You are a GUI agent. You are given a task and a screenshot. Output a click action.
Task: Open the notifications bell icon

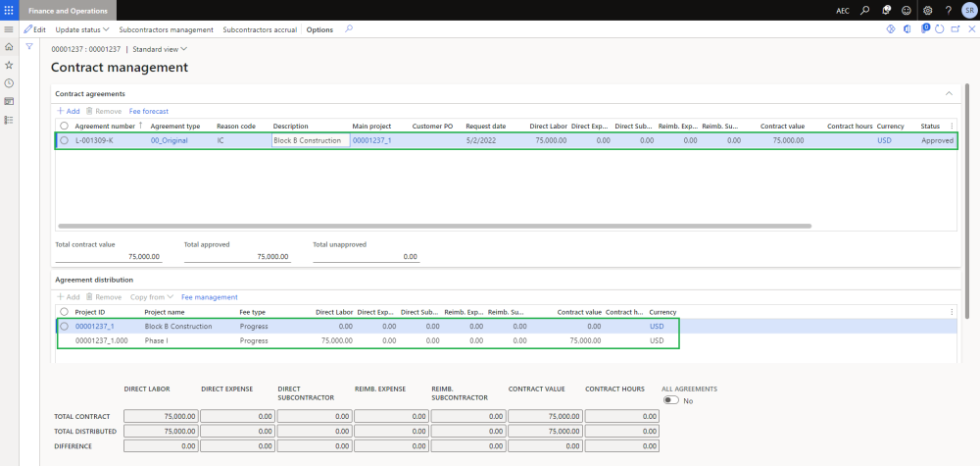click(886, 10)
